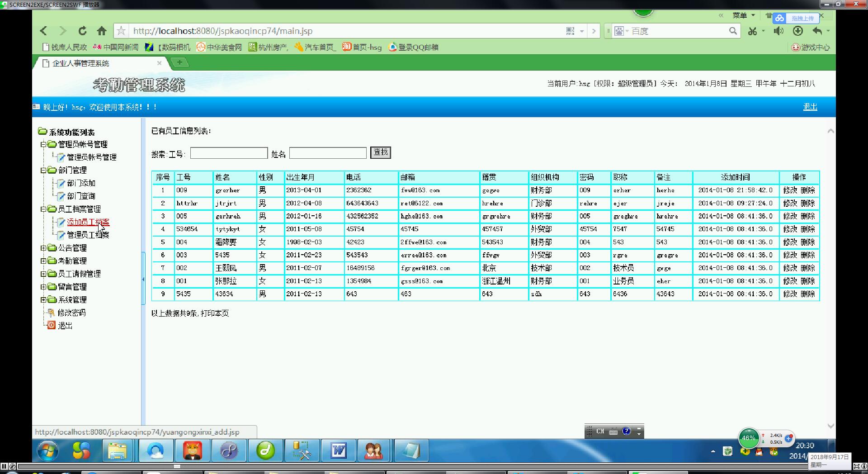Expand 留言管理 tree node
The width and height of the screenshot is (868, 474).
(43, 287)
